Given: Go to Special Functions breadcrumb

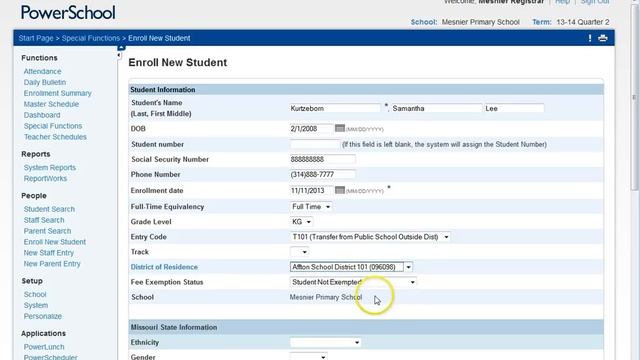Looking at the screenshot, I should tap(91, 38).
